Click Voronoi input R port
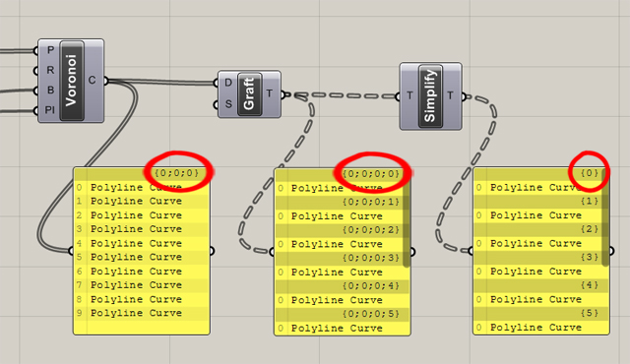 pyautogui.click(x=35, y=71)
